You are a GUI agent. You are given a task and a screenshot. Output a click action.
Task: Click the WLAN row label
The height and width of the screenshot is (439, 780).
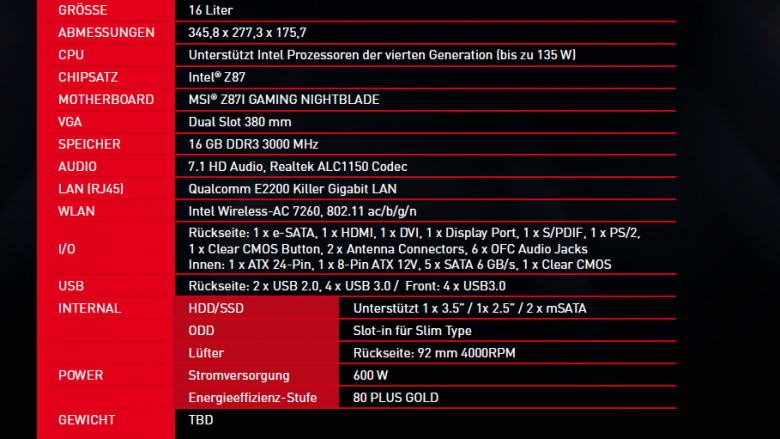(77, 211)
